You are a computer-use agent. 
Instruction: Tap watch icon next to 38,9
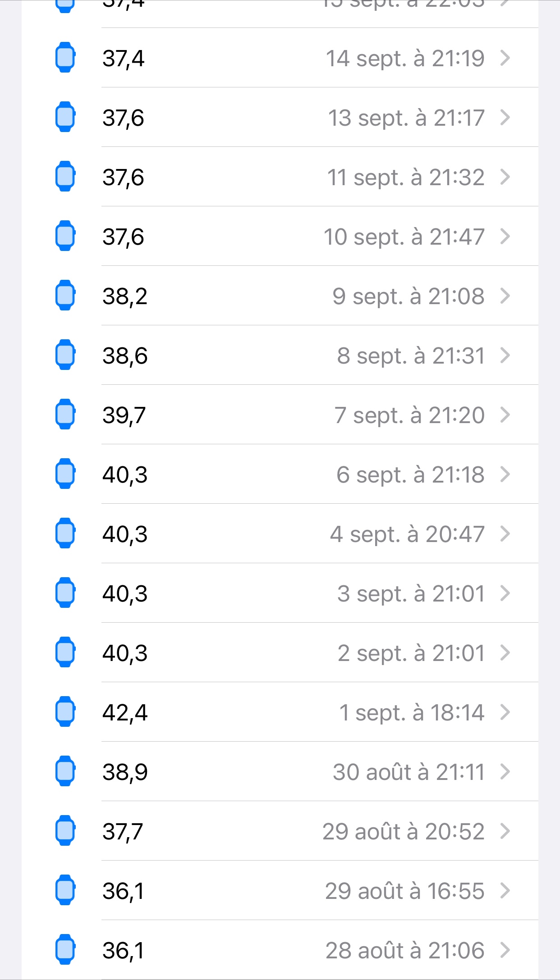[x=65, y=771]
